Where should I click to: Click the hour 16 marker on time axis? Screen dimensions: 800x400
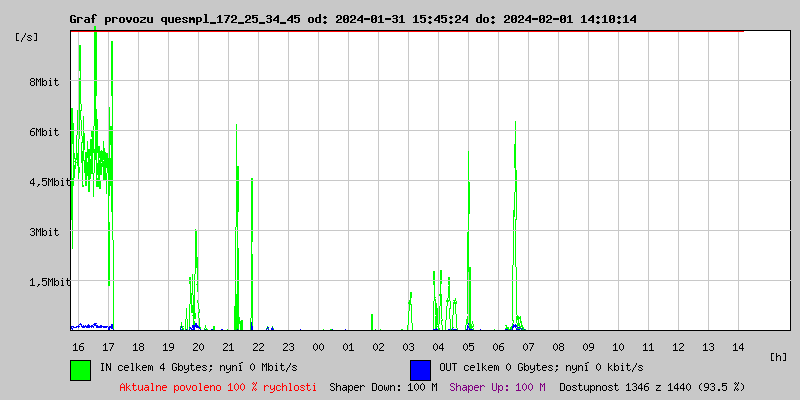[x=78, y=346]
